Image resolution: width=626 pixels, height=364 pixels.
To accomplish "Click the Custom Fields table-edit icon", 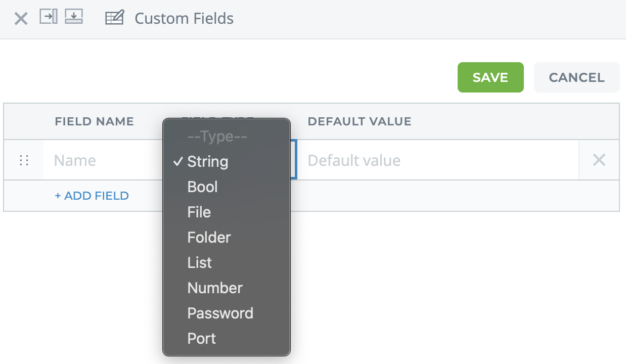I will 114,17.
